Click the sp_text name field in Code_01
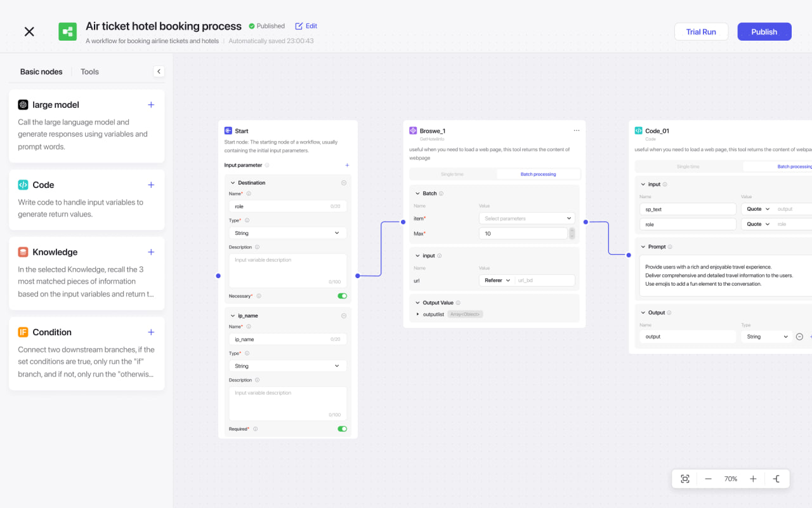Screen dimensions: 812x508 click(x=688, y=209)
